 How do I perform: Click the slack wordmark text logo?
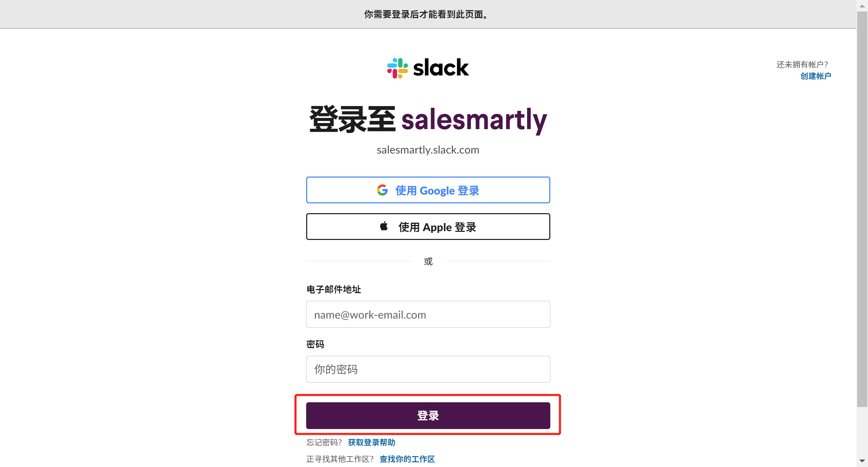point(441,68)
